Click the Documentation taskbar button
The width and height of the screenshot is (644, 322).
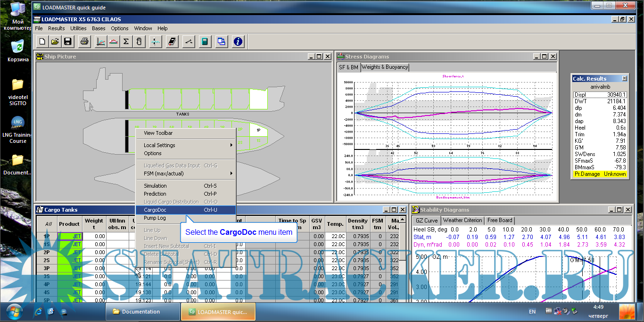pyautogui.click(x=141, y=312)
